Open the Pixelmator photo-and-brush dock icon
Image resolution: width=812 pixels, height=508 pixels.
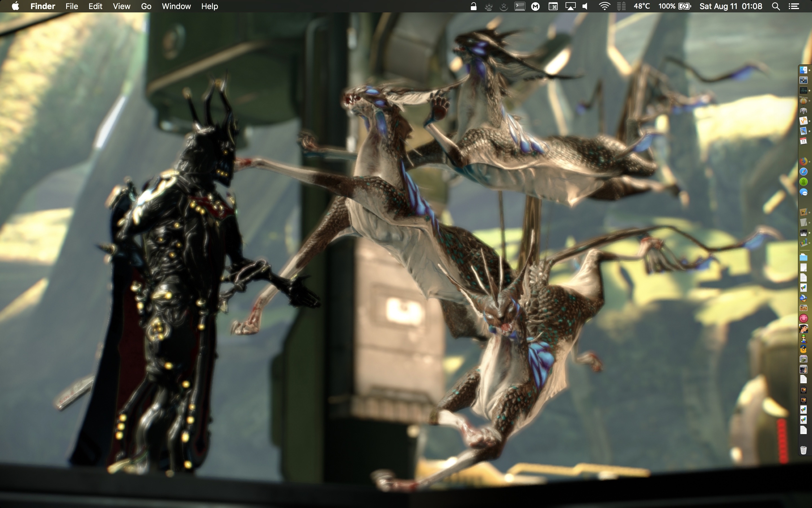point(803,212)
